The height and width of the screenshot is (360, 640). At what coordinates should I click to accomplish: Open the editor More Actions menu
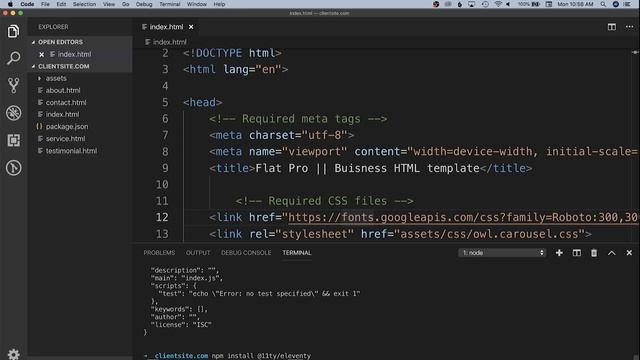pos(629,27)
